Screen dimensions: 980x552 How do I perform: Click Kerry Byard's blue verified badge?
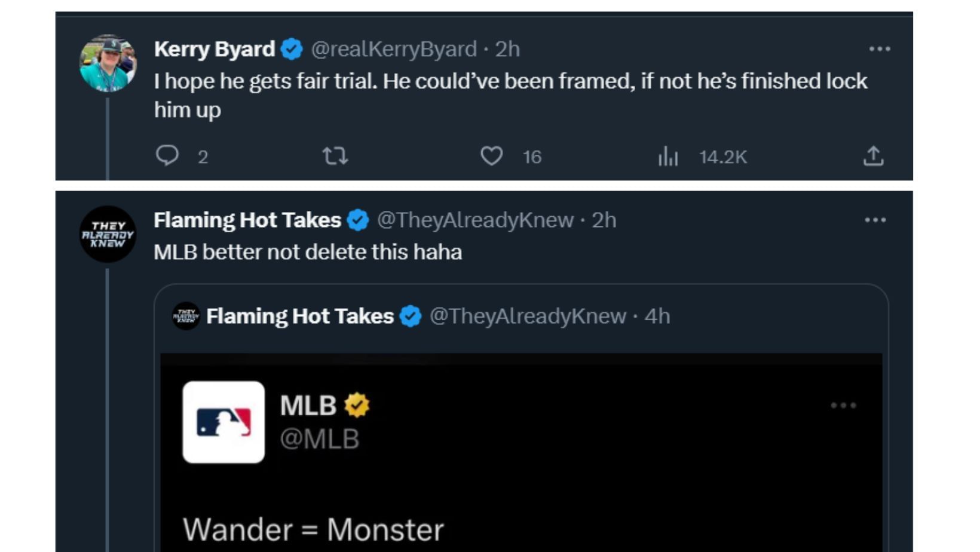click(292, 49)
